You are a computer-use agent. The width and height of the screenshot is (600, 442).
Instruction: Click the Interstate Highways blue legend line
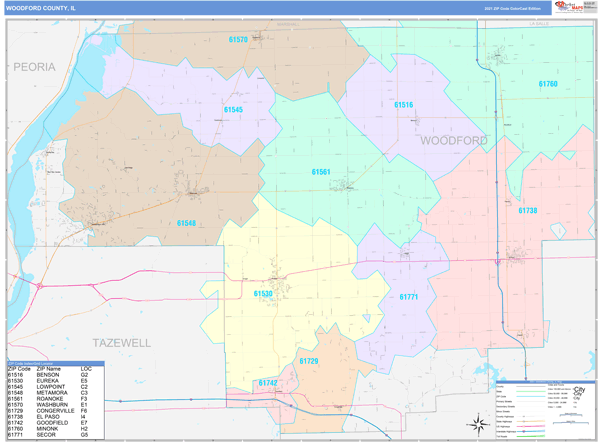531,431
